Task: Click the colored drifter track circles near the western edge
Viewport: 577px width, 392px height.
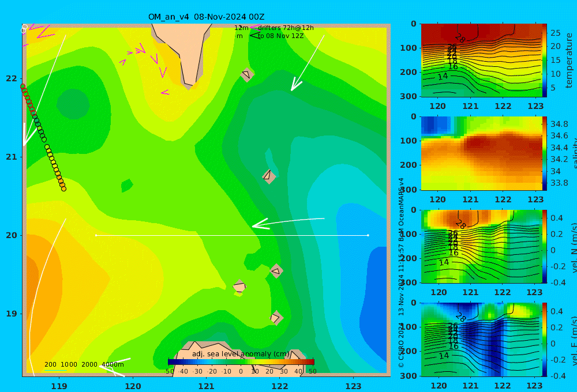Action: [43, 138]
